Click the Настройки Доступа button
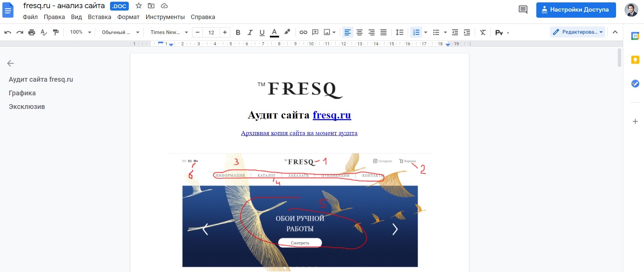The height and width of the screenshot is (272, 644). (576, 10)
